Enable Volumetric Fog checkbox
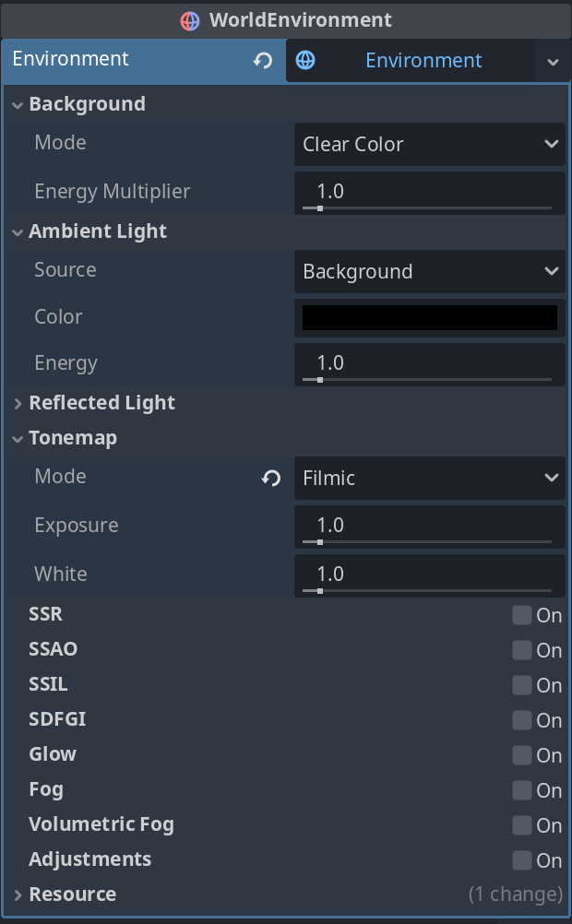 point(522,825)
